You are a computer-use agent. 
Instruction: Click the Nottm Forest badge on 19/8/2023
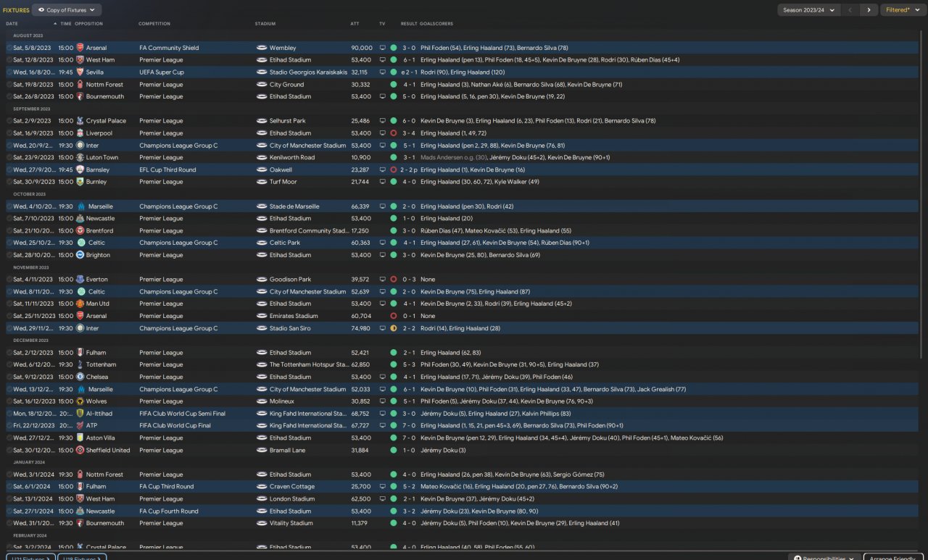point(80,85)
